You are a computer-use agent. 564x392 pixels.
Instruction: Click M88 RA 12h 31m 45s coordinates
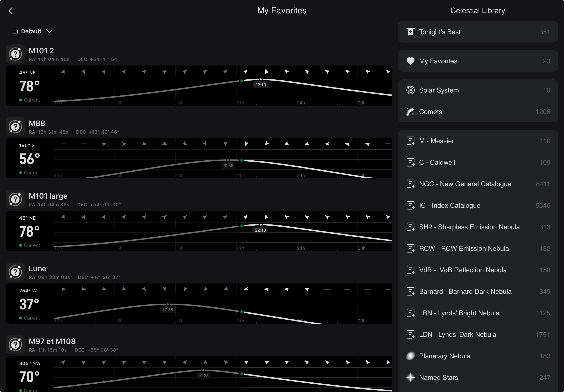pyautogui.click(x=48, y=132)
